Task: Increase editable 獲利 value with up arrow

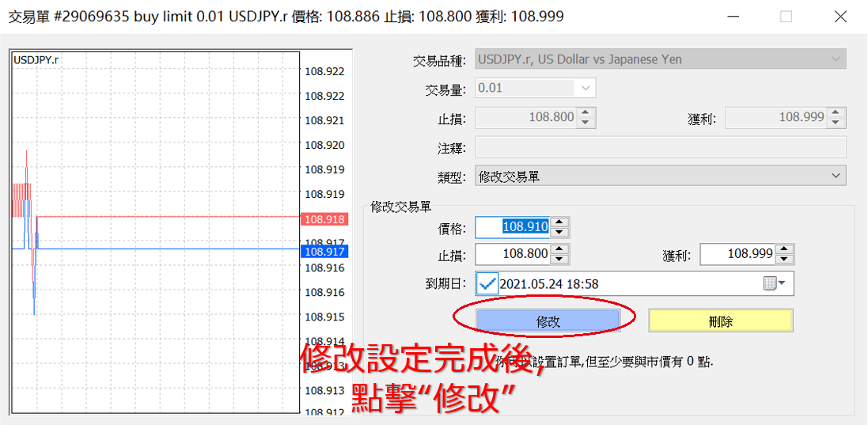Action: tap(785, 249)
